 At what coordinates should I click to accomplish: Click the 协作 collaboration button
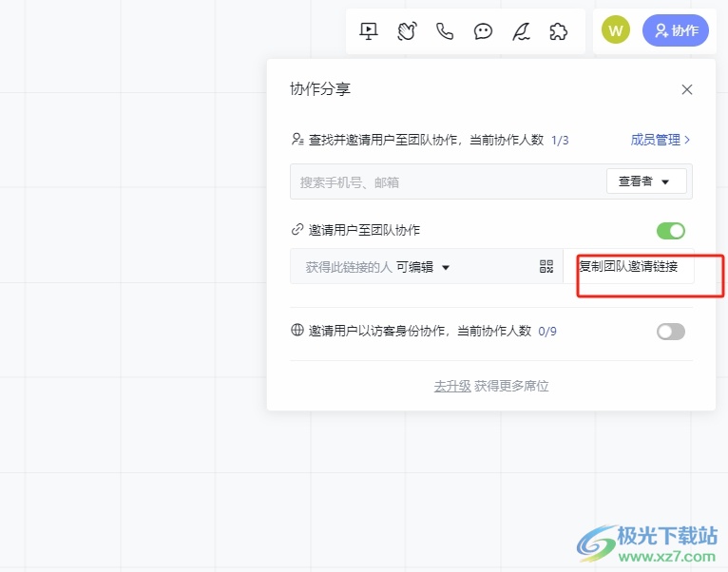676,30
